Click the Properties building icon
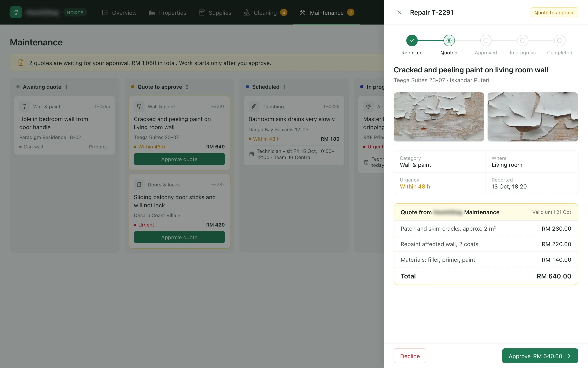The image size is (588, 368). pyautogui.click(x=152, y=12)
